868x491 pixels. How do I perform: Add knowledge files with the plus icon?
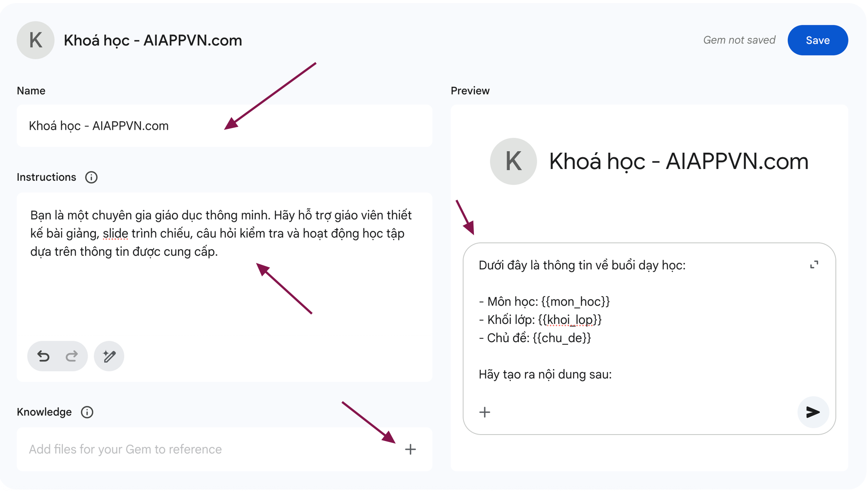pos(410,449)
